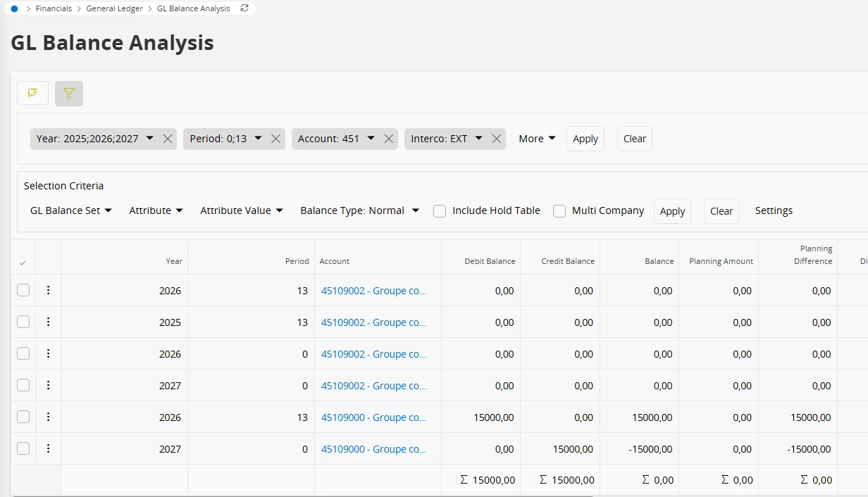Open row menu for 2027 account 45109000 row
The image size is (868, 497).
tap(48, 448)
